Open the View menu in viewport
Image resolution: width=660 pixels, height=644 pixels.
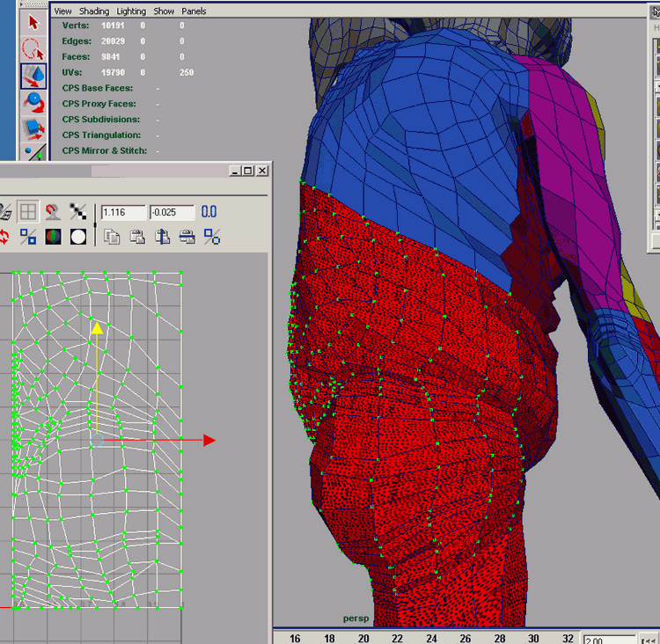[x=62, y=11]
